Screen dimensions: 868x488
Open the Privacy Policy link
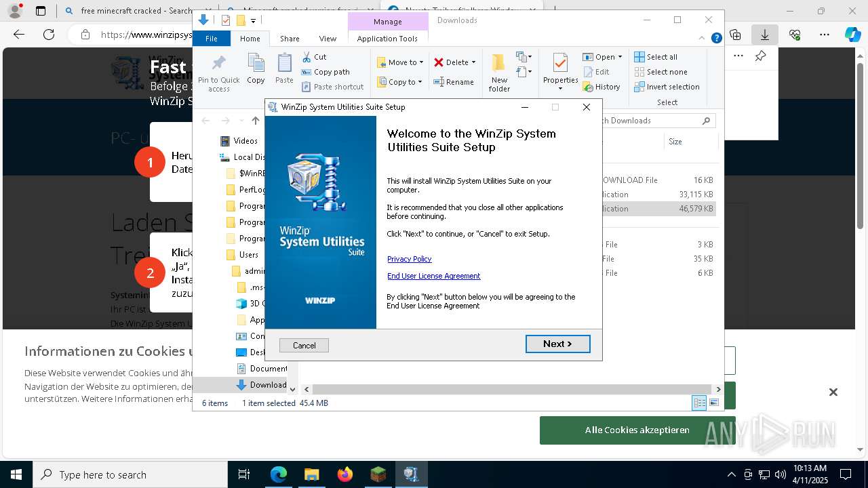(409, 259)
